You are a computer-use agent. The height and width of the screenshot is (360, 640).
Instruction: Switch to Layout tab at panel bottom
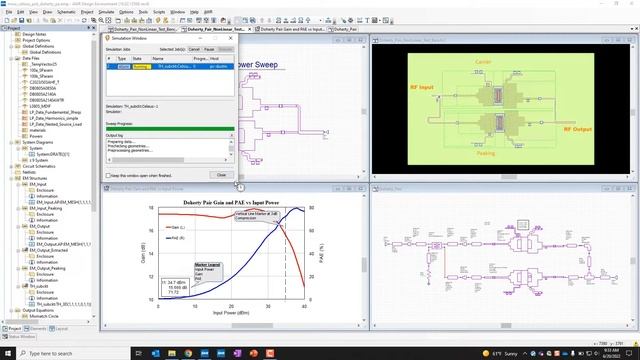pos(59,329)
